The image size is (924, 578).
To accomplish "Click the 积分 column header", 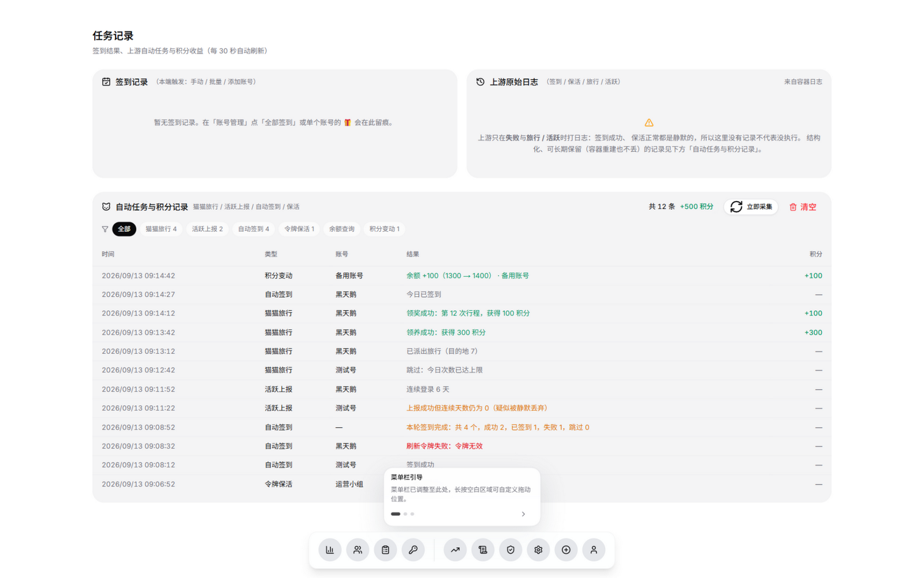I will pos(816,254).
